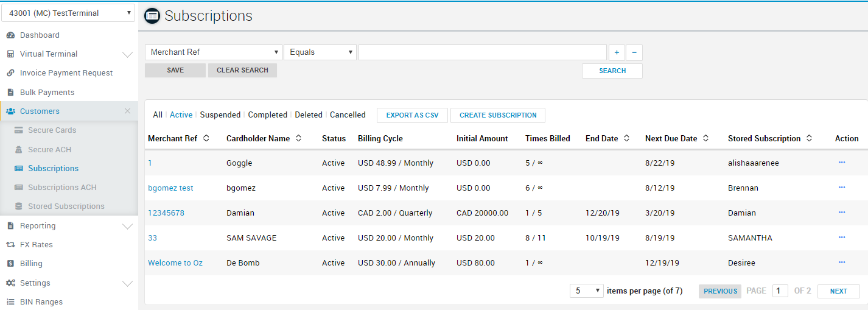
Task: Click the Create Subscription button
Action: pos(497,115)
